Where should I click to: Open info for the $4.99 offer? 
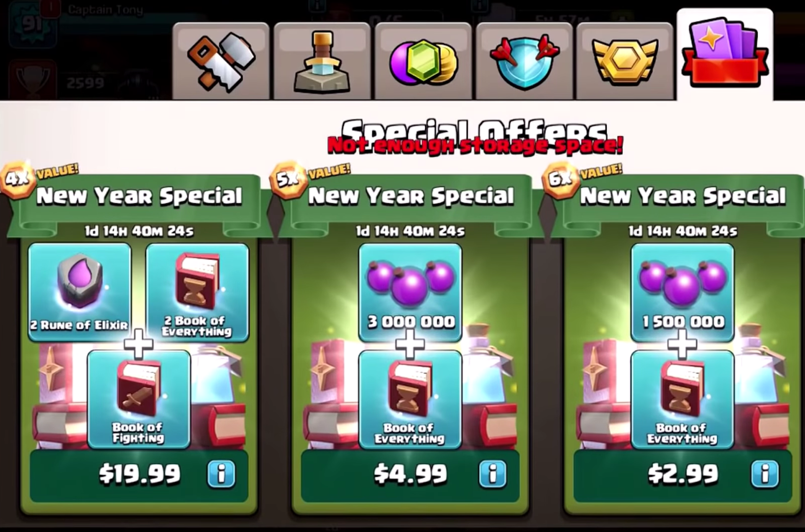point(493,474)
